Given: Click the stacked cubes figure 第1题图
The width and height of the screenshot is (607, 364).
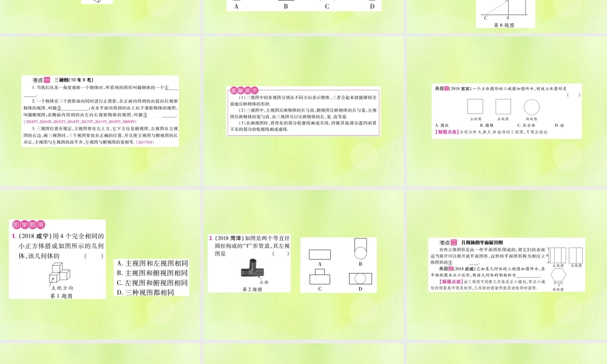Looking at the screenshot, I should (59, 273).
